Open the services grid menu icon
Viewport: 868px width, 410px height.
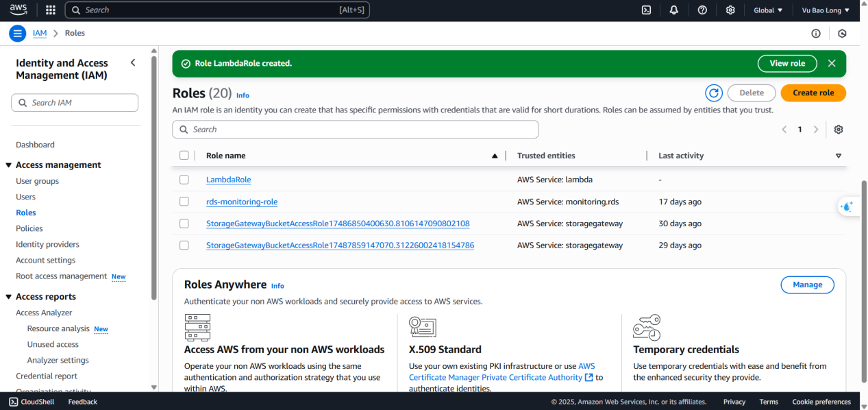[x=50, y=10]
